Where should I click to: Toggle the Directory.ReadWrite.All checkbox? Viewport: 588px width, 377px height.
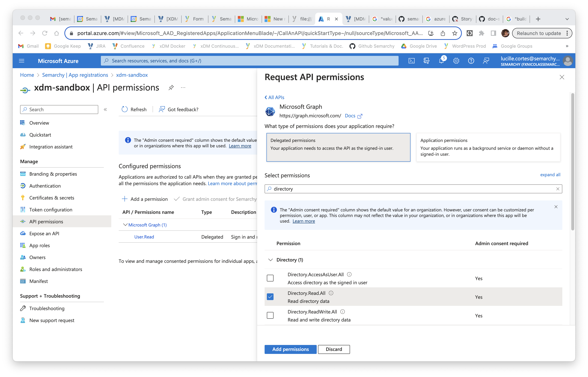point(270,315)
